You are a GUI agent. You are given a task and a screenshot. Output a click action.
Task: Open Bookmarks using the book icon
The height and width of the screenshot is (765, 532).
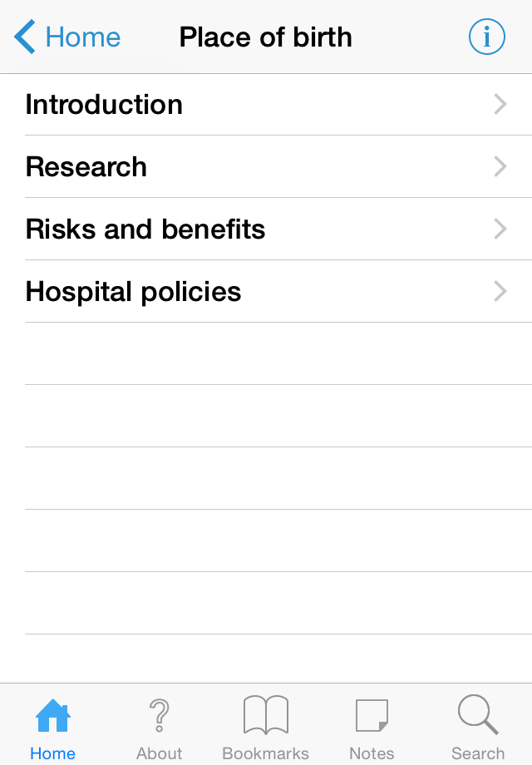265,713
